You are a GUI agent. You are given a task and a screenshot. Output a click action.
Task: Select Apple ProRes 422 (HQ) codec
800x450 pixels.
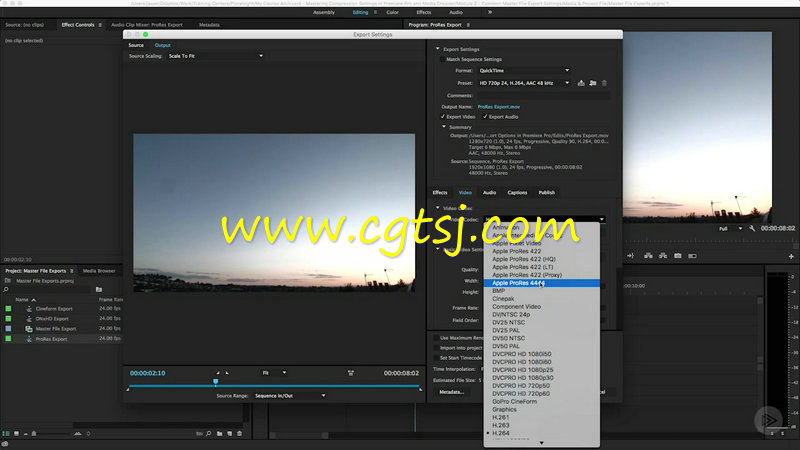pyautogui.click(x=541, y=259)
